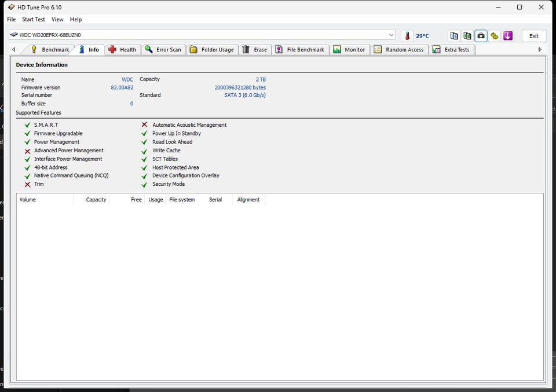Click the Native Command Queuing (NCQ) entry
The height and width of the screenshot is (392, 556).
71,175
